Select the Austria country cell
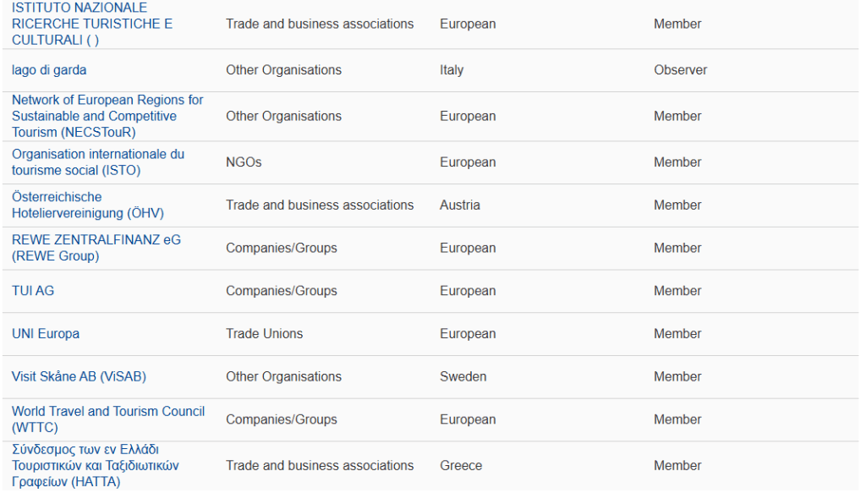 click(460, 205)
